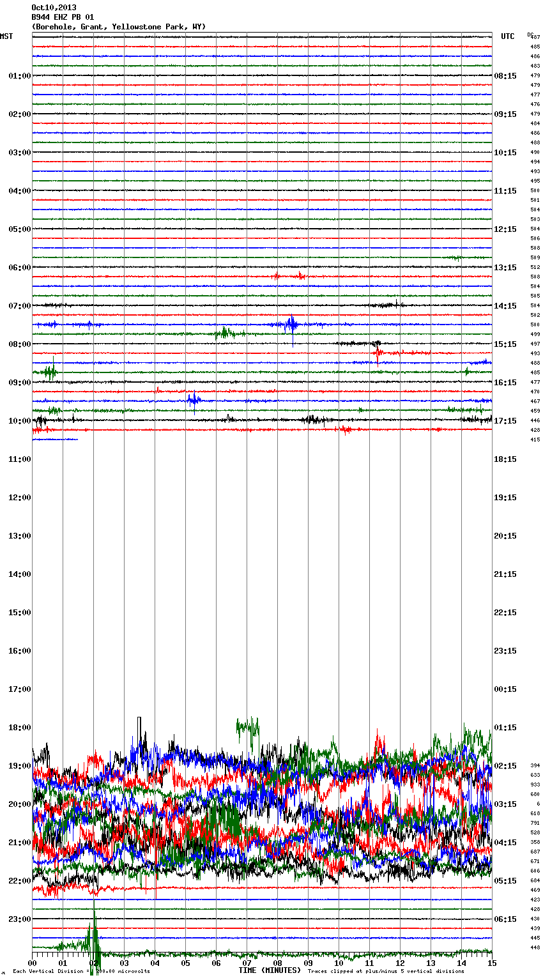Click minute axis label '09'
Screen dimensions: 543x980
(308, 963)
